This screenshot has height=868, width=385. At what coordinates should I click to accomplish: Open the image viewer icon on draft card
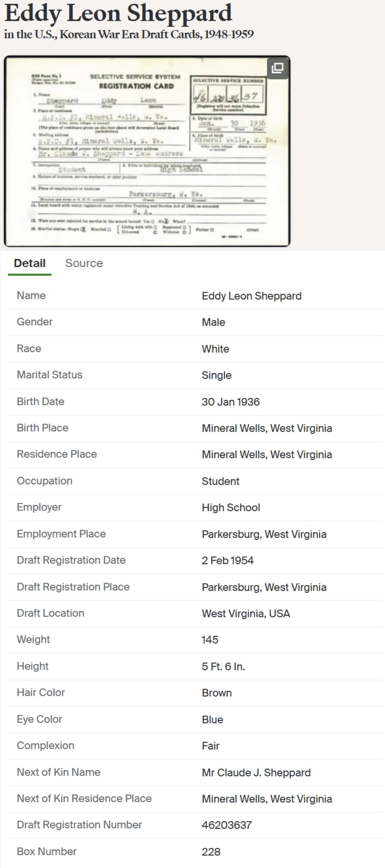277,68
